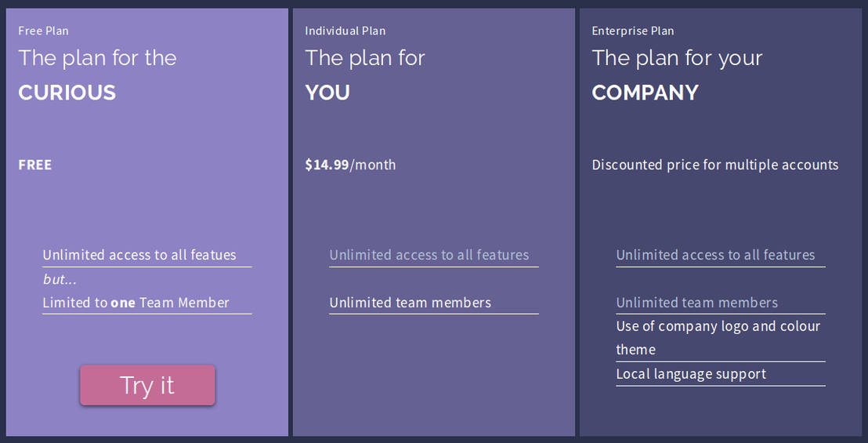
Task: Click The plan for your heading
Action: pyautogui.click(x=677, y=58)
